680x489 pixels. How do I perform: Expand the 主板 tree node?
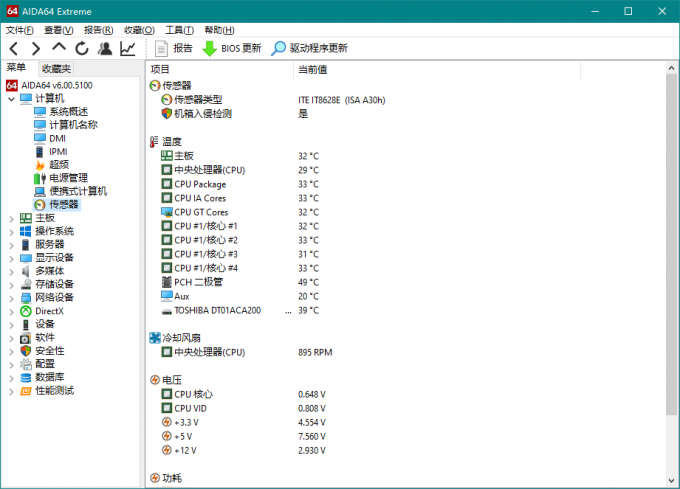coord(11,219)
